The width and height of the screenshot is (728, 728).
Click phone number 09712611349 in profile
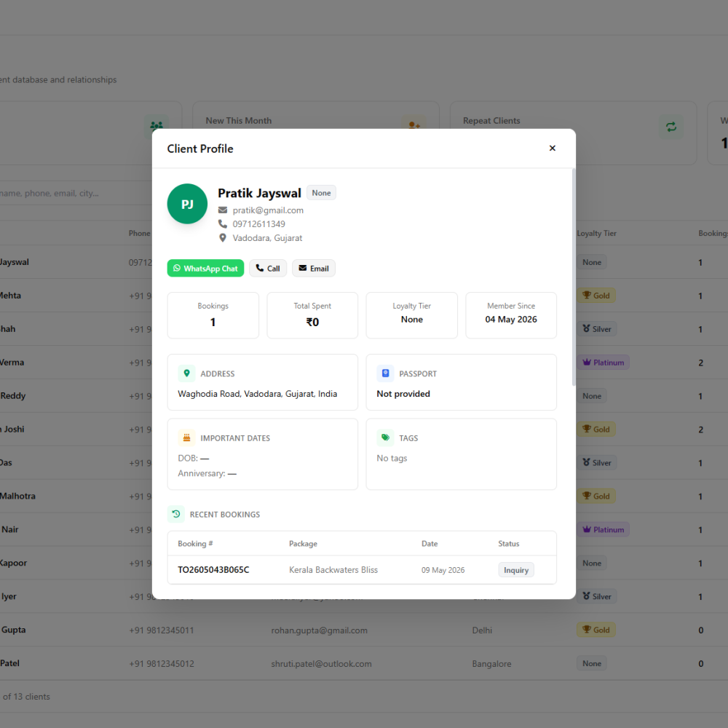tap(258, 224)
